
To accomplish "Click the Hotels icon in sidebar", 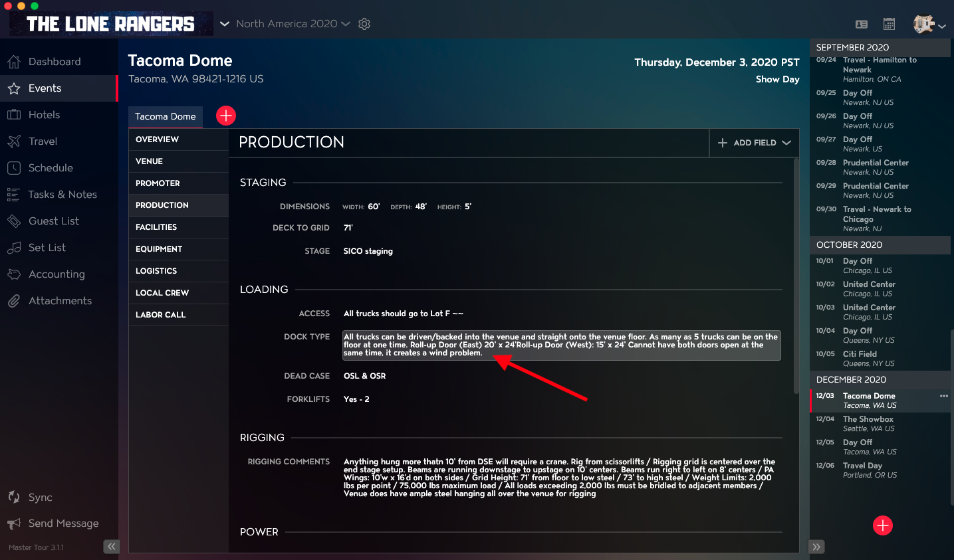I will (x=14, y=115).
